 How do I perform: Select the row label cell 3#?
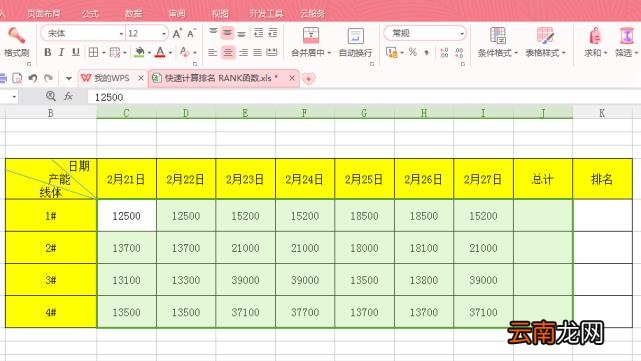(x=51, y=280)
